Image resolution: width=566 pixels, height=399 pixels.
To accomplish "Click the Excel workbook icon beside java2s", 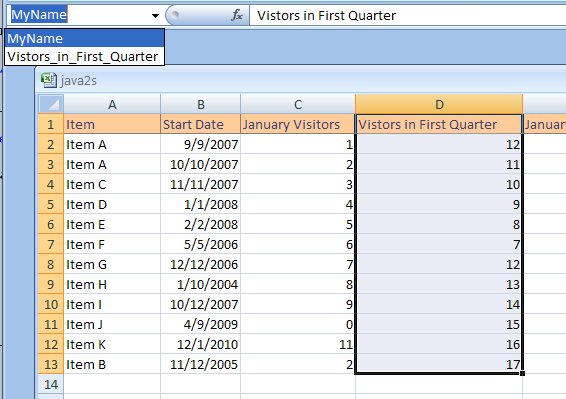I will tap(48, 80).
